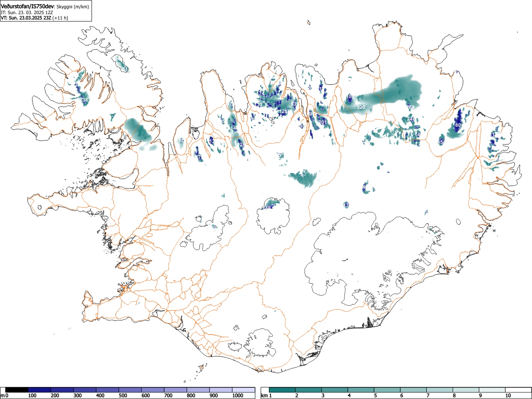Pick the dark blue 100–200 m legend swatch
The width and height of the screenshot is (532, 399).
[x=39, y=390]
